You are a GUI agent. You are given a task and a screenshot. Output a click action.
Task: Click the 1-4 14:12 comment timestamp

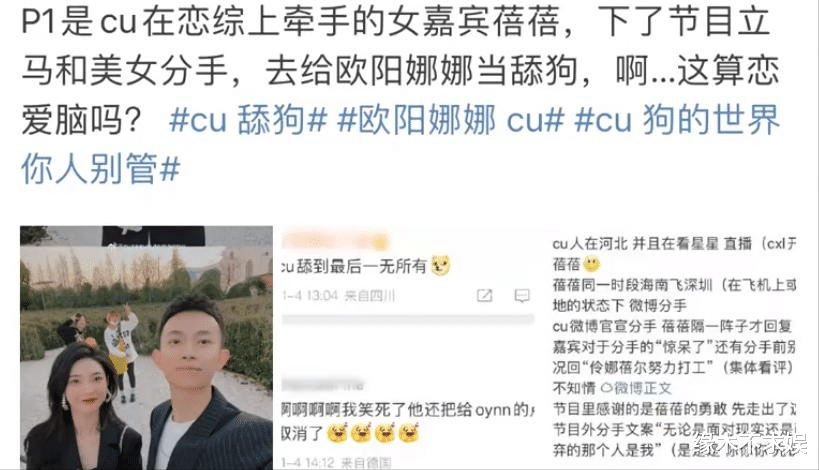click(337, 463)
